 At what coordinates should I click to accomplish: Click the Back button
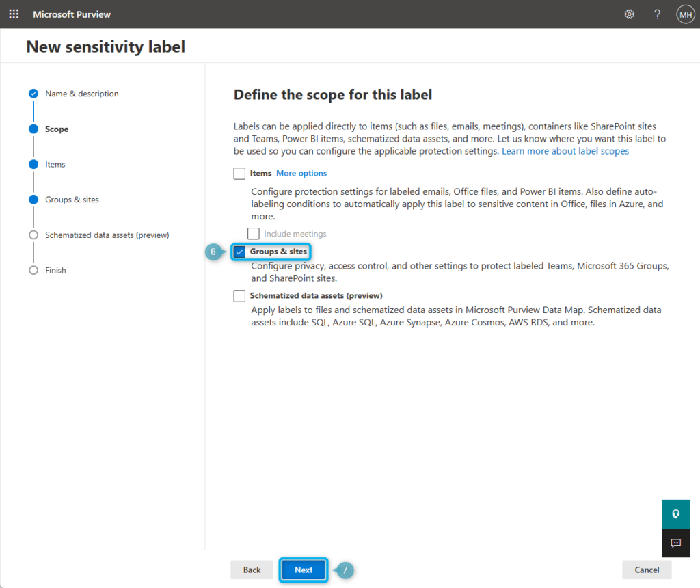(x=252, y=570)
